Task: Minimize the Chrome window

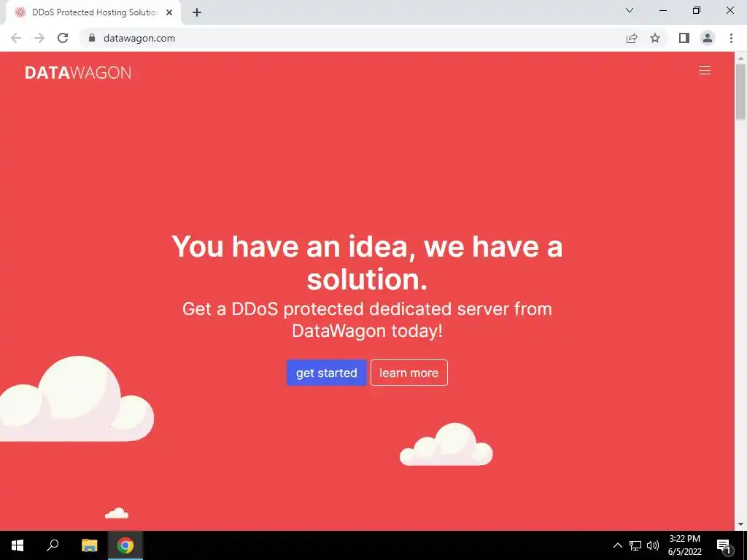Action: [x=662, y=10]
